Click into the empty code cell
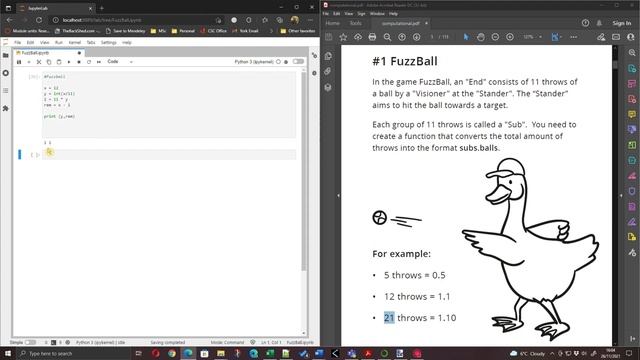 click(x=169, y=154)
